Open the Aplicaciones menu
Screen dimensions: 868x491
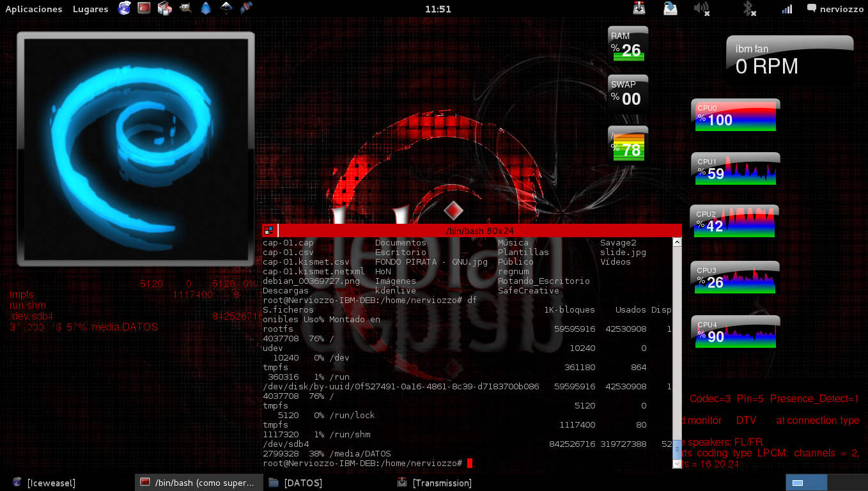(33, 9)
